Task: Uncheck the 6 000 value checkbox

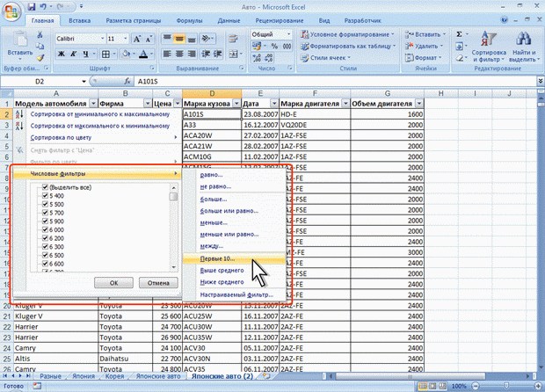Action: coord(45,229)
